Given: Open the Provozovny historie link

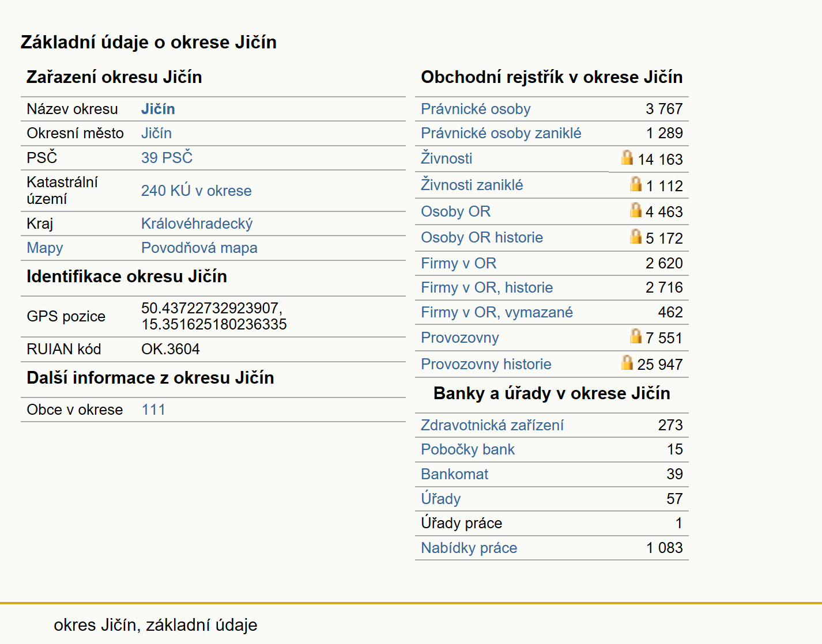Looking at the screenshot, I should tap(486, 364).
